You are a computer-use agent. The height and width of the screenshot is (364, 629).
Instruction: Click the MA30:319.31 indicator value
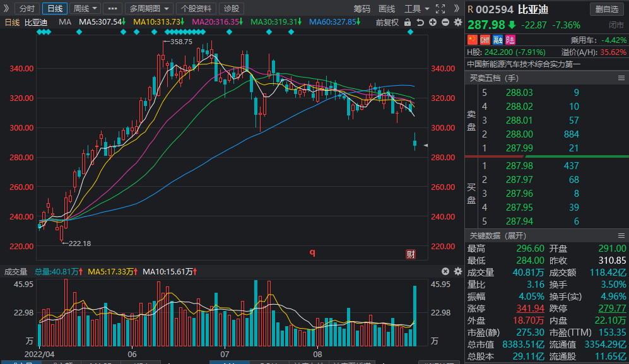[x=276, y=22]
